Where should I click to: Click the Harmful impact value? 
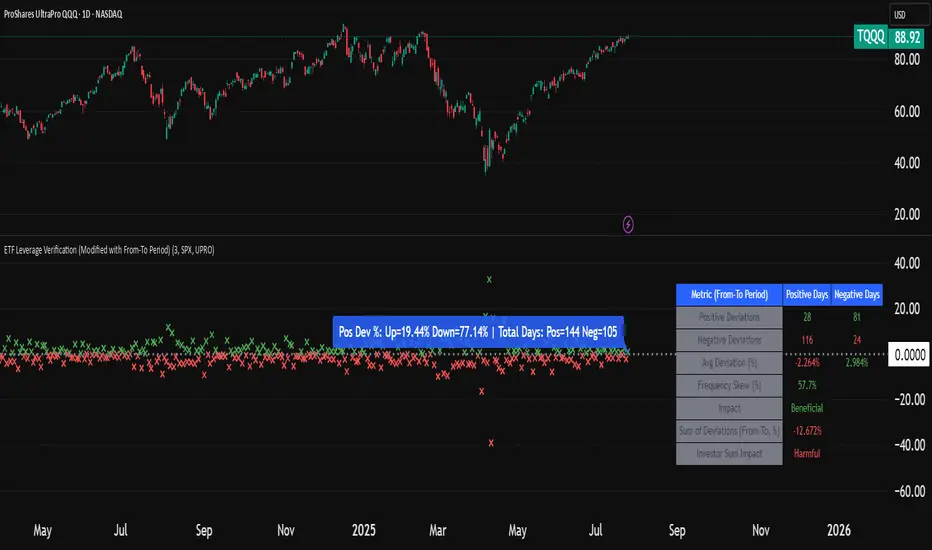coord(807,454)
